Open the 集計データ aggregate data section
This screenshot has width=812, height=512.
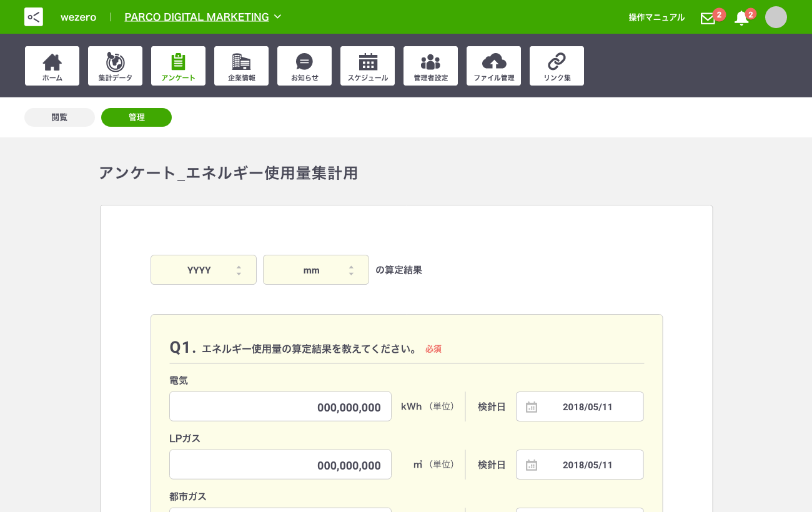[115, 66]
